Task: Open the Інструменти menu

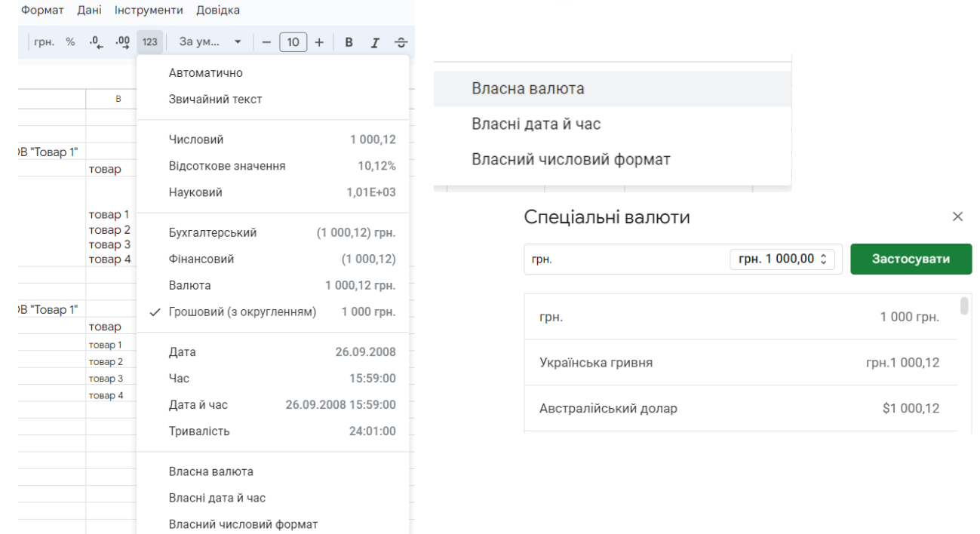Action: click(x=149, y=10)
